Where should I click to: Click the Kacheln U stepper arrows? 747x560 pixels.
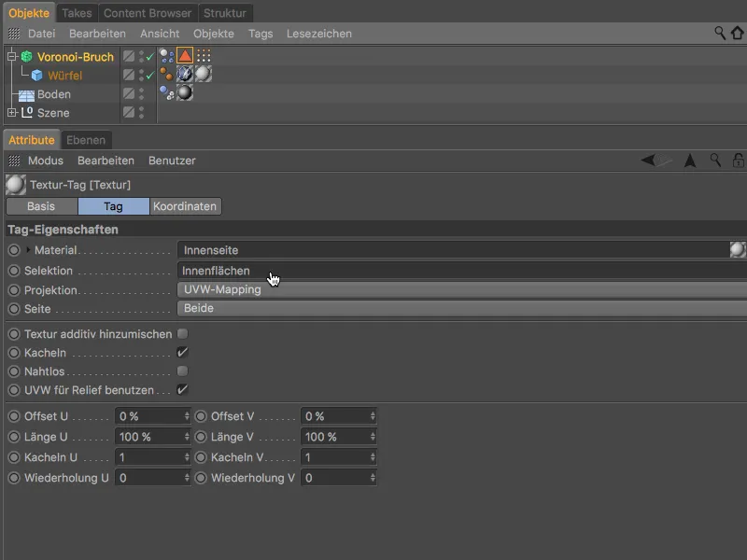pos(187,457)
